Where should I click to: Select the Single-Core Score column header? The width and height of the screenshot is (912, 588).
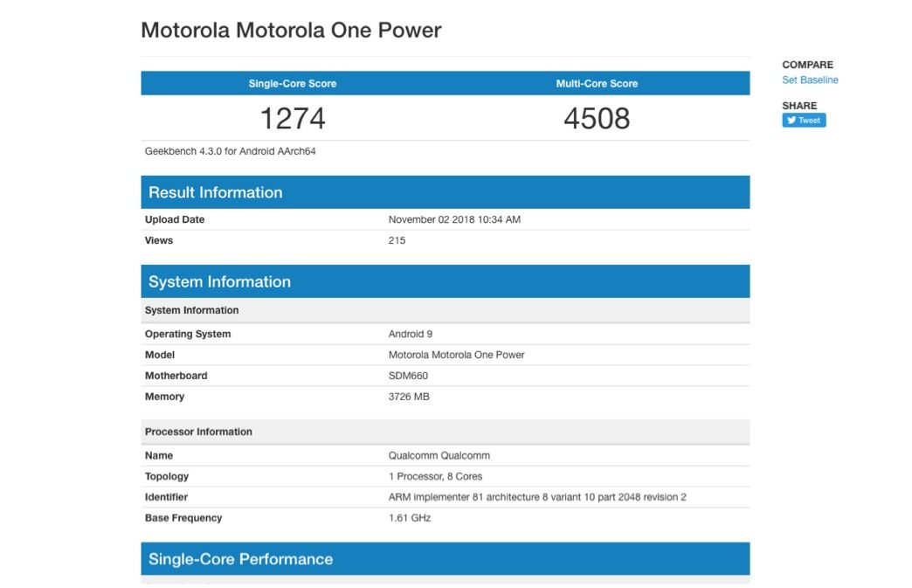tap(293, 84)
